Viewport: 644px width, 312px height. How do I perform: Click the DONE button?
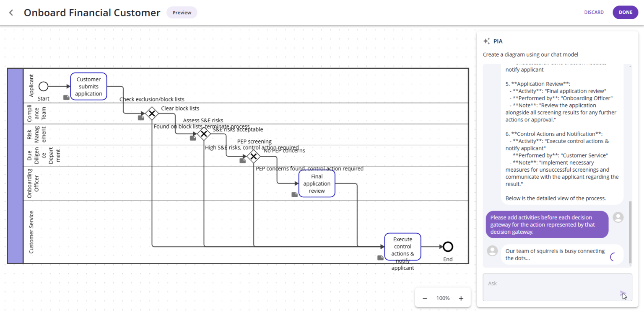625,12
